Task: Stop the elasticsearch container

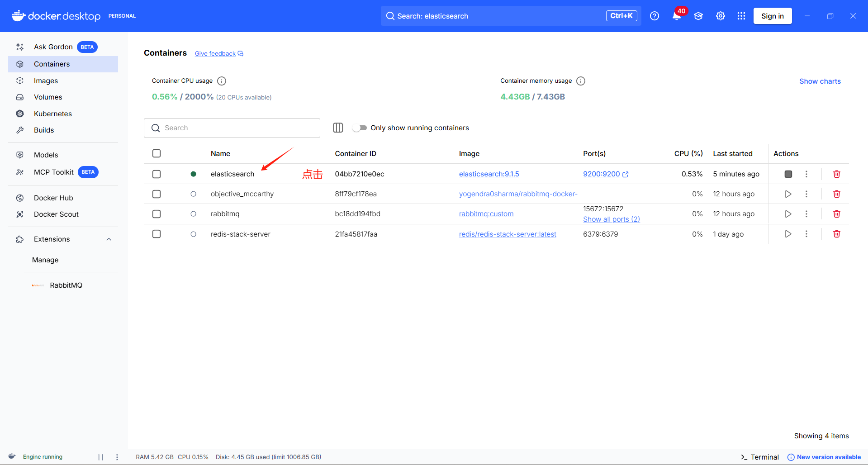Action: click(x=788, y=174)
